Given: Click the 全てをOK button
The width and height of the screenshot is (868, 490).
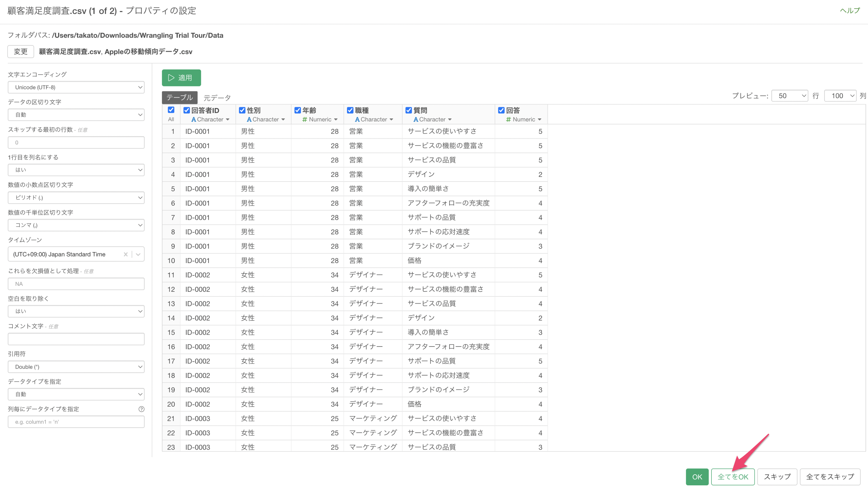Looking at the screenshot, I should coord(733,477).
